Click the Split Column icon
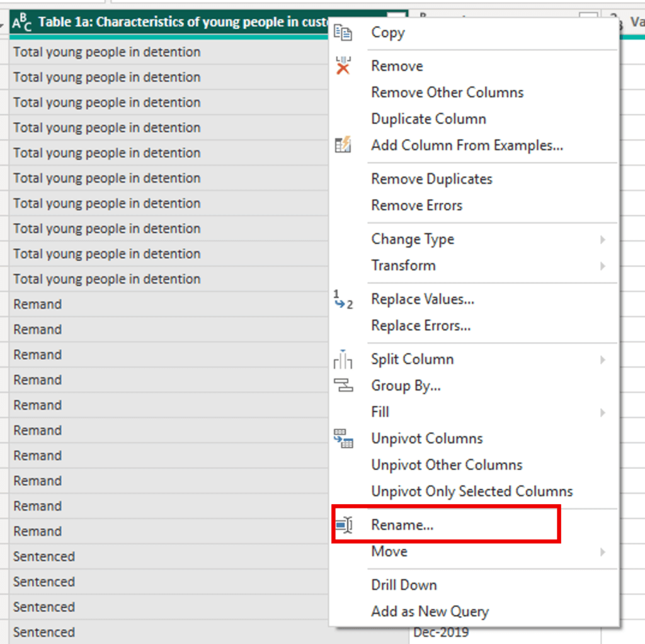The image size is (645, 644). 343,359
